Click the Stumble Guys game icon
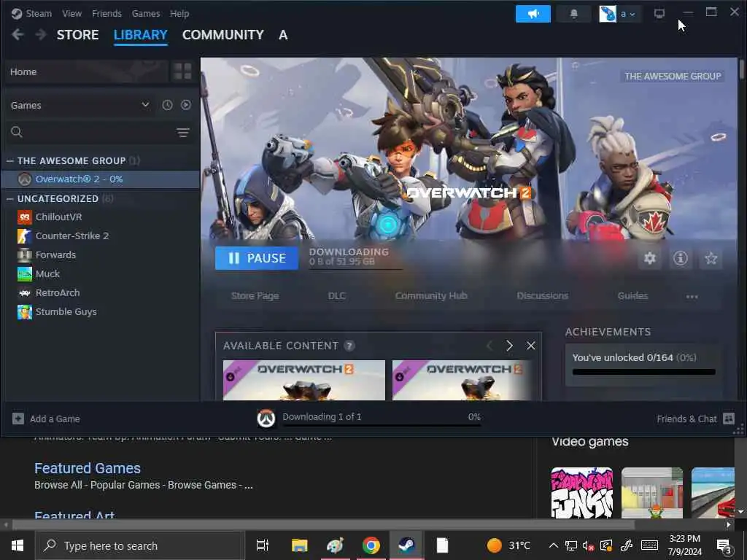747x560 pixels. click(x=24, y=312)
